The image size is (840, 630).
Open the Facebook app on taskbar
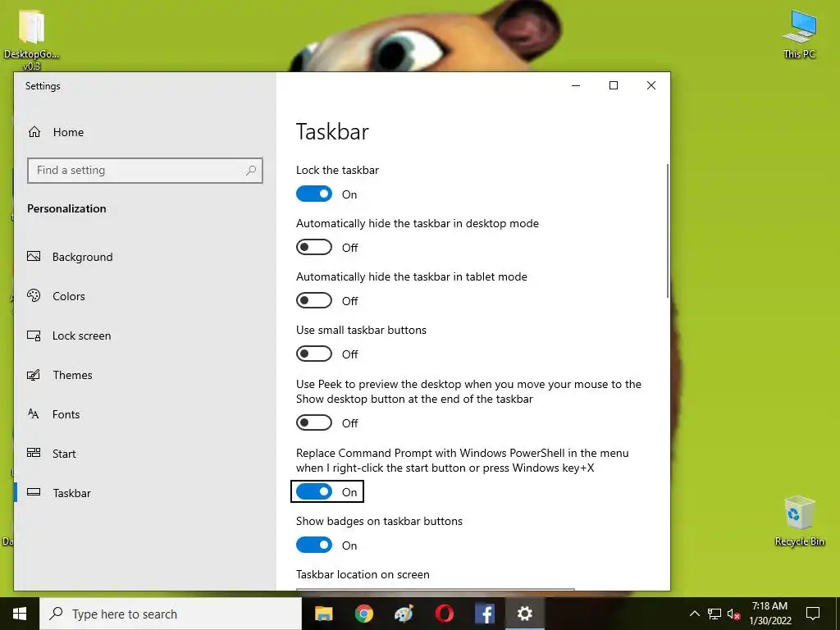(x=484, y=614)
